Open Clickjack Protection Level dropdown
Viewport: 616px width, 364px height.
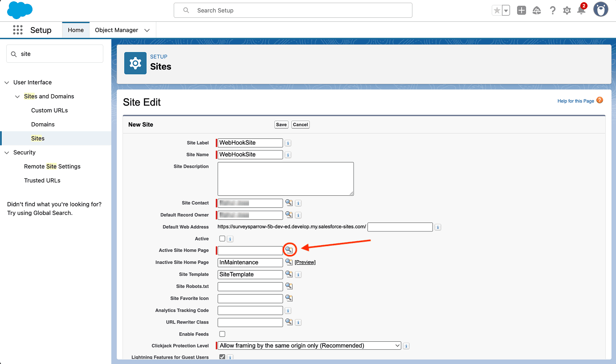[309, 346]
